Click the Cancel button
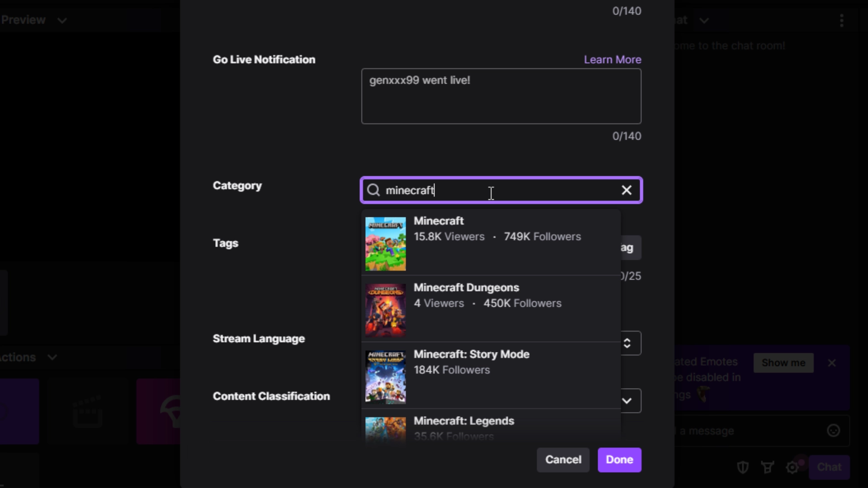Viewport: 868px width, 488px height. tap(563, 460)
